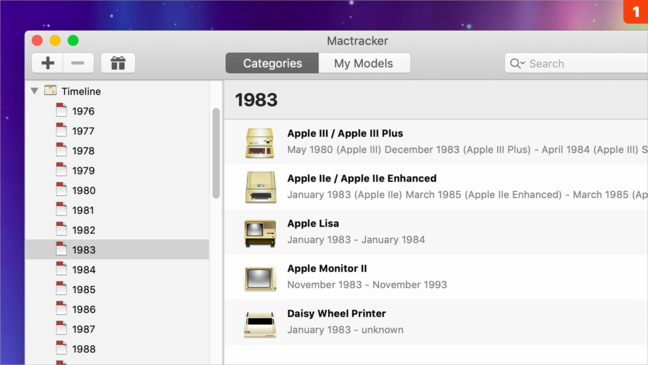Screen dimensions: 648x365
Task: Click the minus remove button
Action: tap(78, 63)
